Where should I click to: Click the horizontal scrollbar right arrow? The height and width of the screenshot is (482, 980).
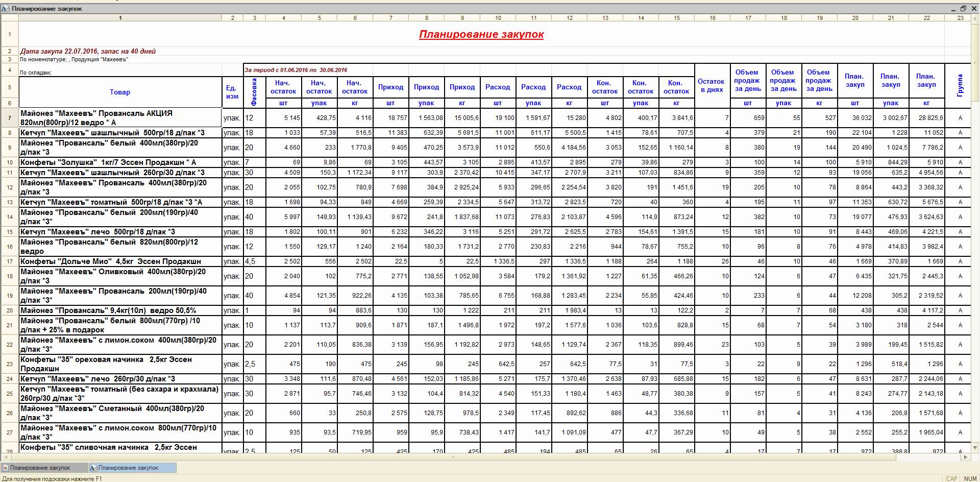click(x=966, y=457)
